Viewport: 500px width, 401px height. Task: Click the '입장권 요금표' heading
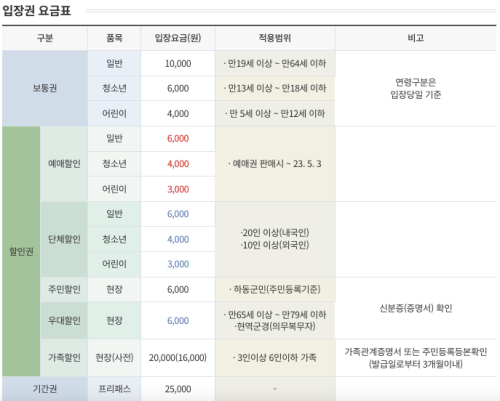(x=37, y=11)
